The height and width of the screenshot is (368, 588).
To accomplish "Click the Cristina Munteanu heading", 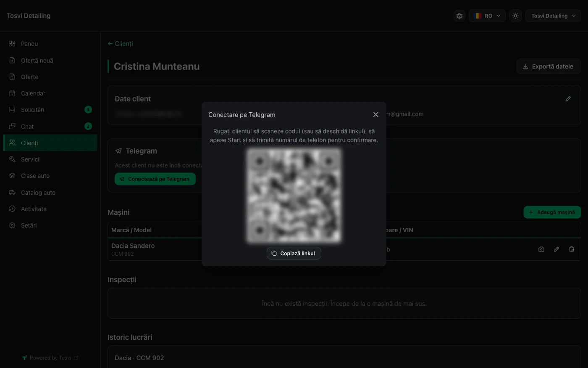I will [157, 66].
